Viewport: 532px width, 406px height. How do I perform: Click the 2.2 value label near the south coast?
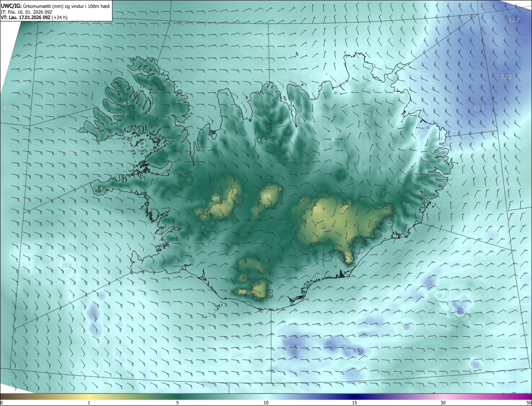350,260
